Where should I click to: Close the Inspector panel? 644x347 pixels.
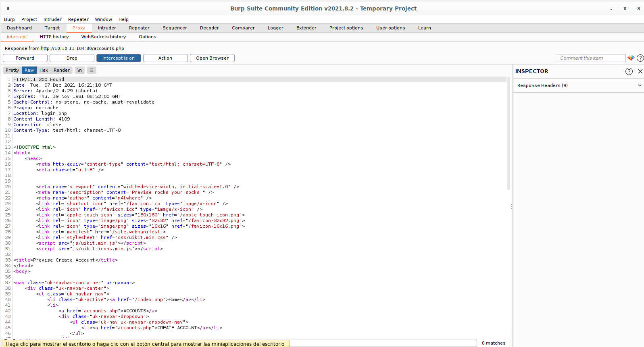pos(640,71)
